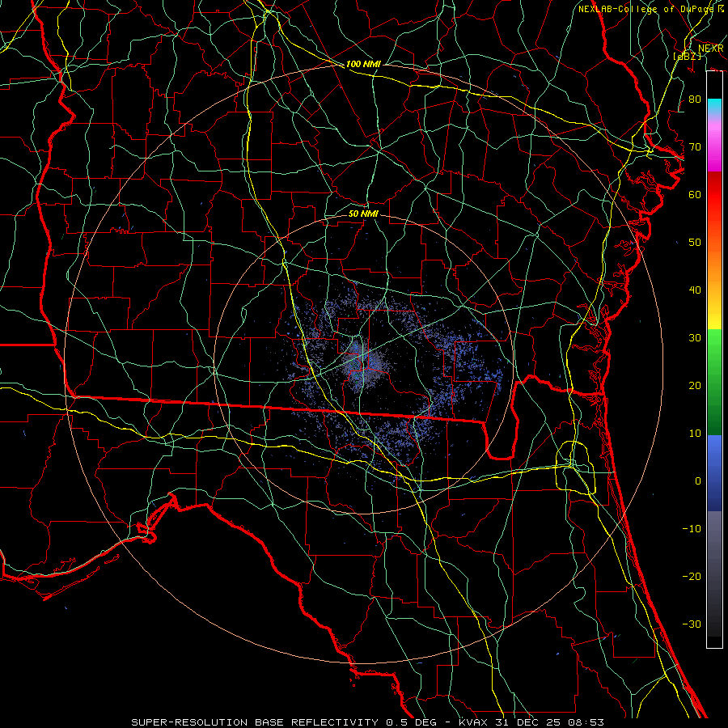Viewport: 728px width, 728px height.
Task: Click the 100 NMI range ring label
Action: (363, 64)
